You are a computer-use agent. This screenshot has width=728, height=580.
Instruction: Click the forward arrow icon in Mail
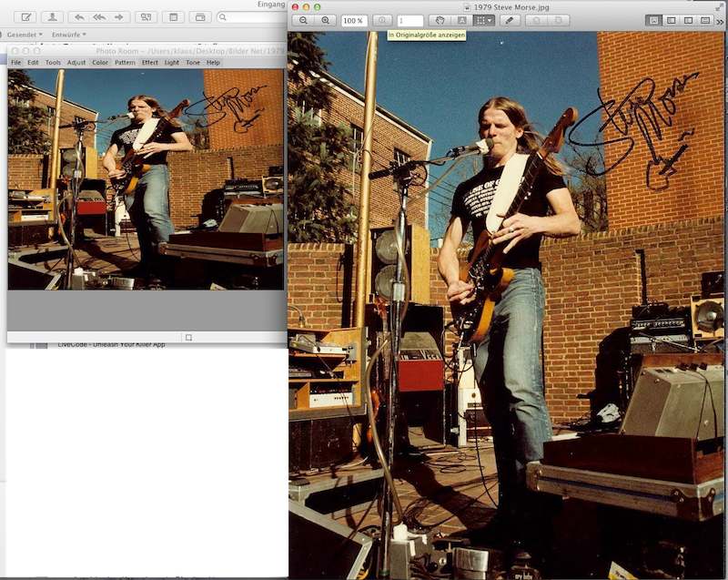click(x=118, y=17)
